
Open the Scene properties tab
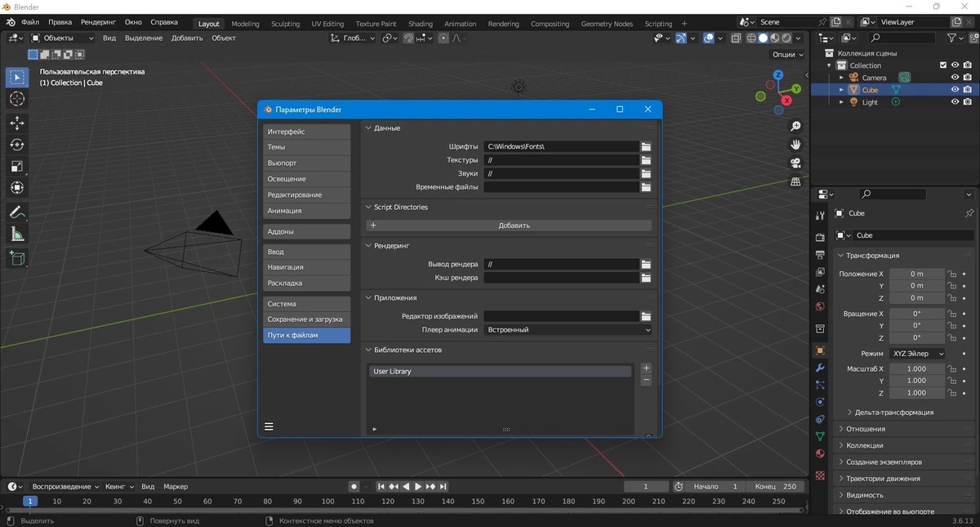coord(820,289)
